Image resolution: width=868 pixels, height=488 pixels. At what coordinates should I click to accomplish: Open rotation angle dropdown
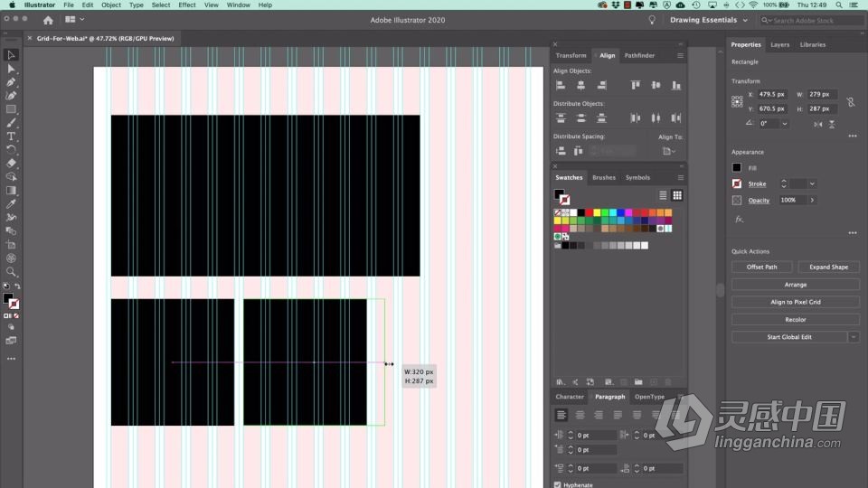(785, 124)
